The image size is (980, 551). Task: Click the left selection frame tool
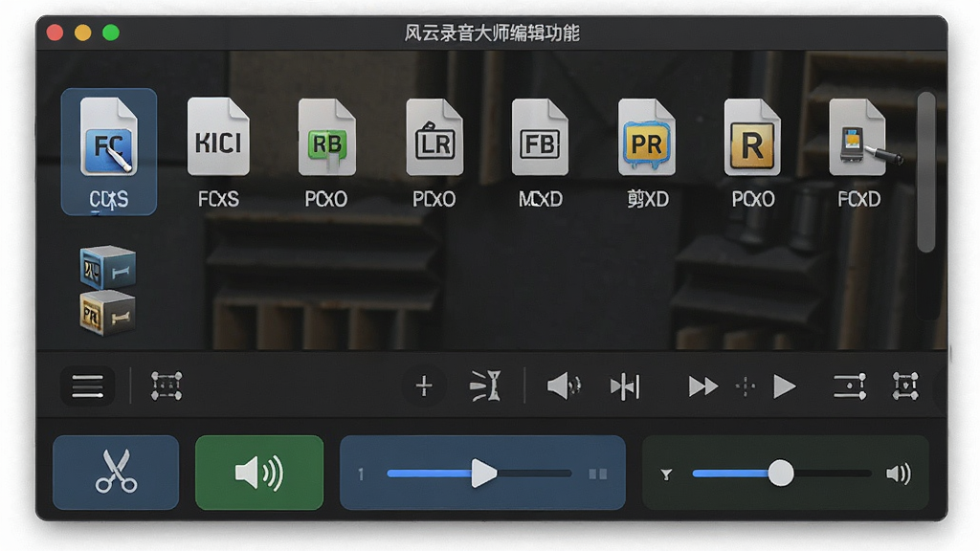(x=167, y=386)
